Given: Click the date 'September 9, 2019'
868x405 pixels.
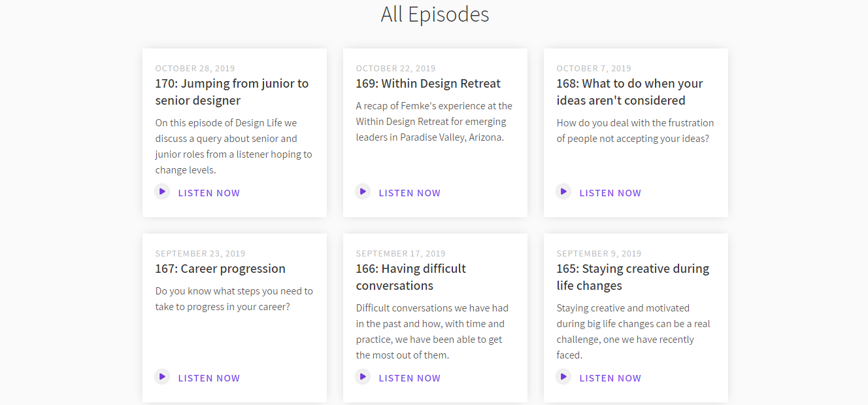Looking at the screenshot, I should point(599,253).
